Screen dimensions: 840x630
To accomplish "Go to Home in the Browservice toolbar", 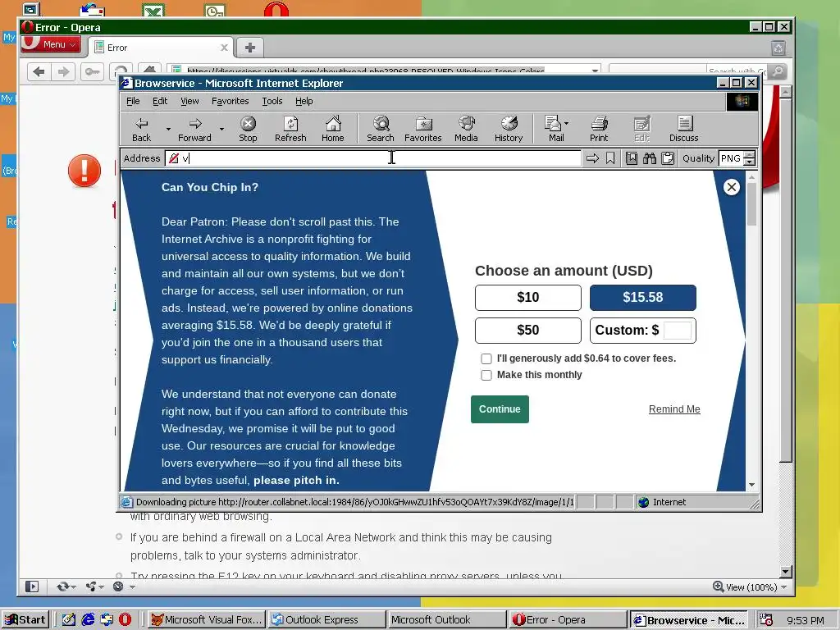I will tap(333, 130).
